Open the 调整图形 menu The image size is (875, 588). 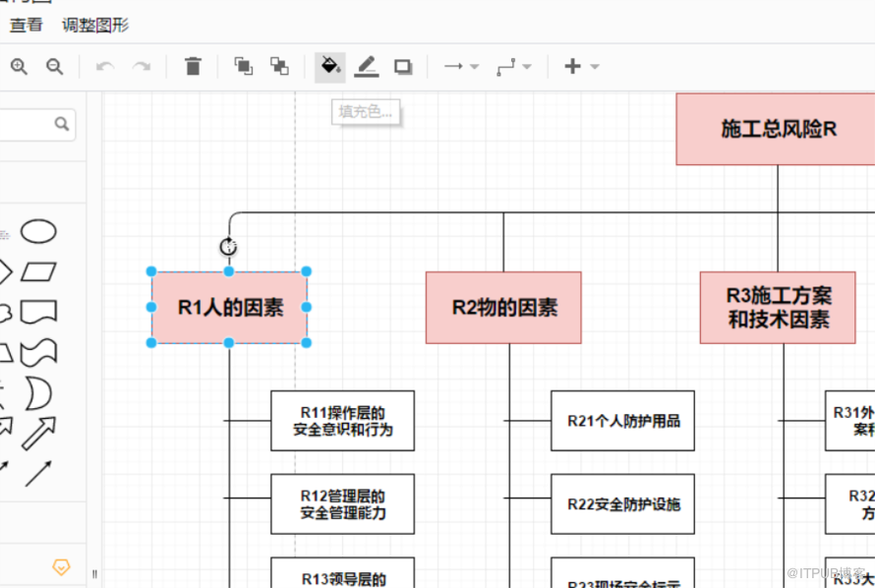tap(95, 26)
